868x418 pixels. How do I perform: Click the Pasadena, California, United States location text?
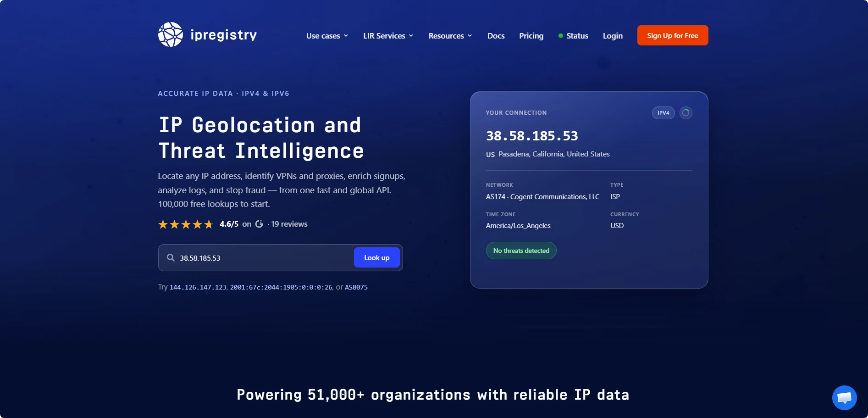(554, 154)
